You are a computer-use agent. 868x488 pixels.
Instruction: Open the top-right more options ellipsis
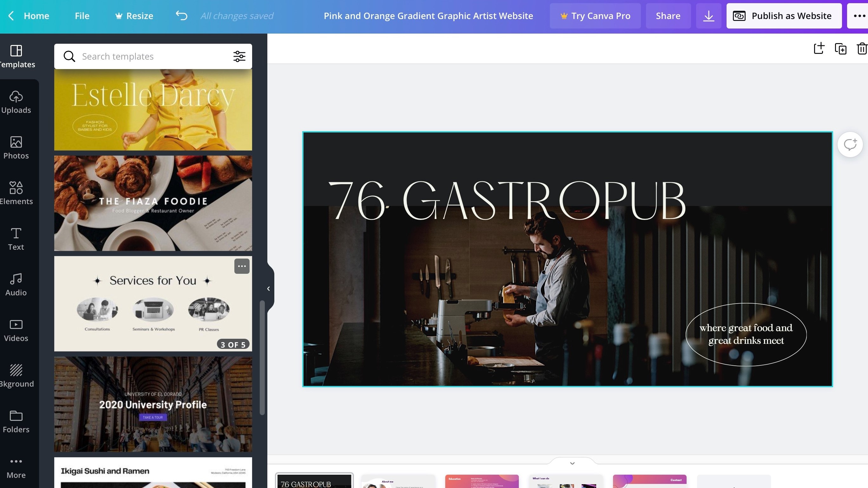tap(859, 16)
